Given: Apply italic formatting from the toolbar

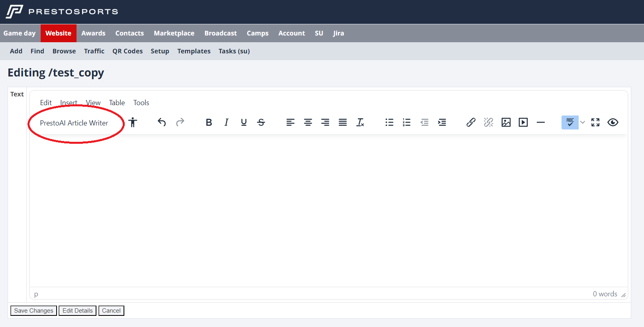Looking at the screenshot, I should point(226,122).
